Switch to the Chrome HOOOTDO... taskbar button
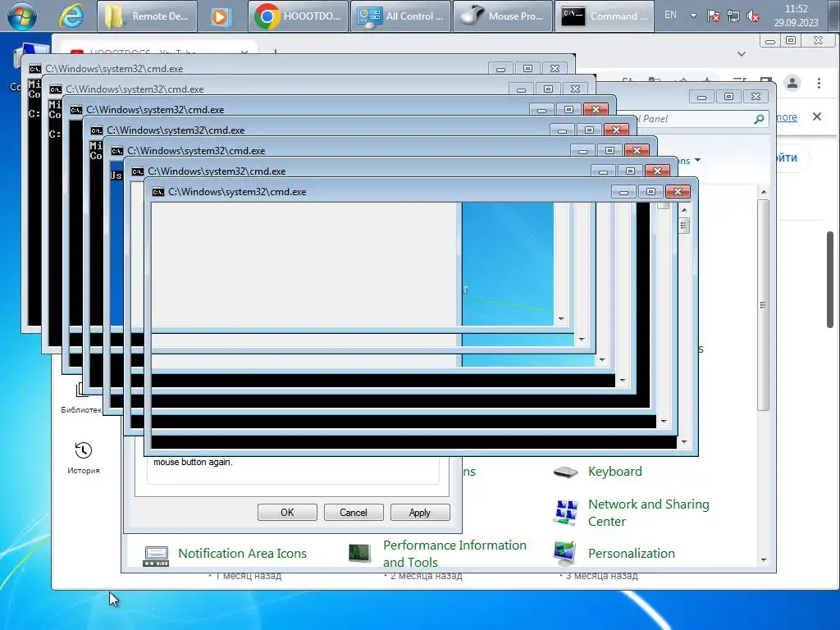840x630 pixels. (298, 16)
